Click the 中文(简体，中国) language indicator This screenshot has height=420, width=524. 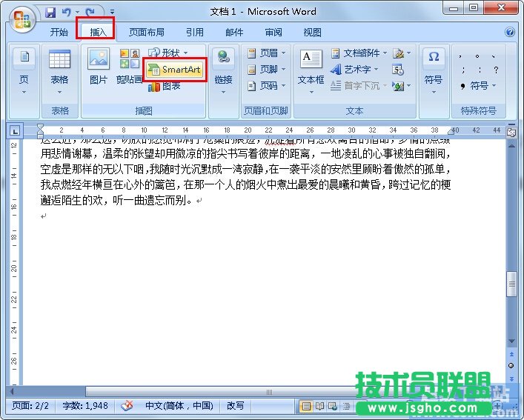click(x=178, y=406)
